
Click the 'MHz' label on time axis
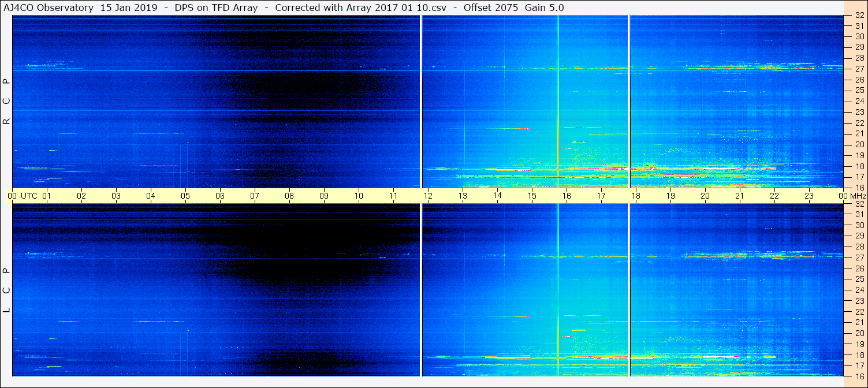(858, 196)
